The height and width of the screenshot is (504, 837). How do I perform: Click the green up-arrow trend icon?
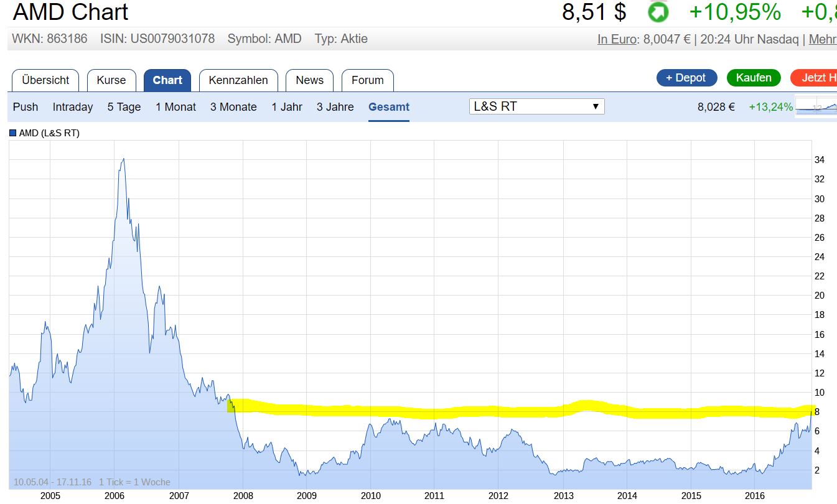point(658,12)
